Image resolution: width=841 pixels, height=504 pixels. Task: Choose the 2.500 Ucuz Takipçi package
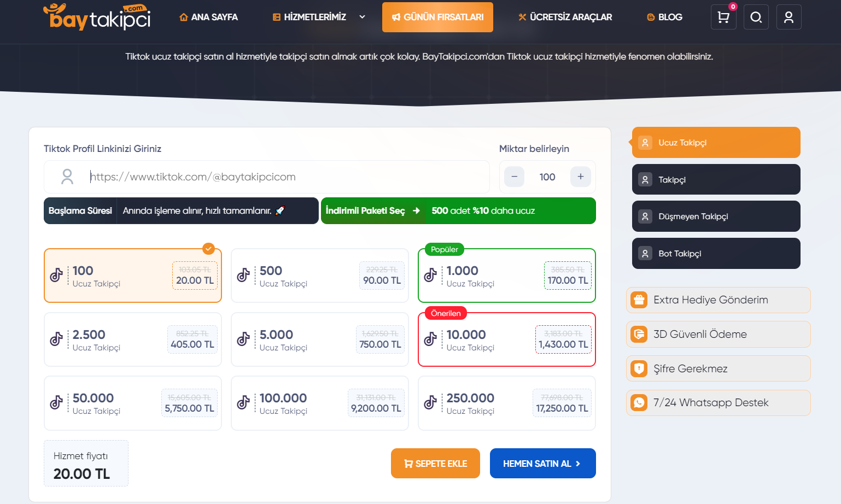coord(133,339)
